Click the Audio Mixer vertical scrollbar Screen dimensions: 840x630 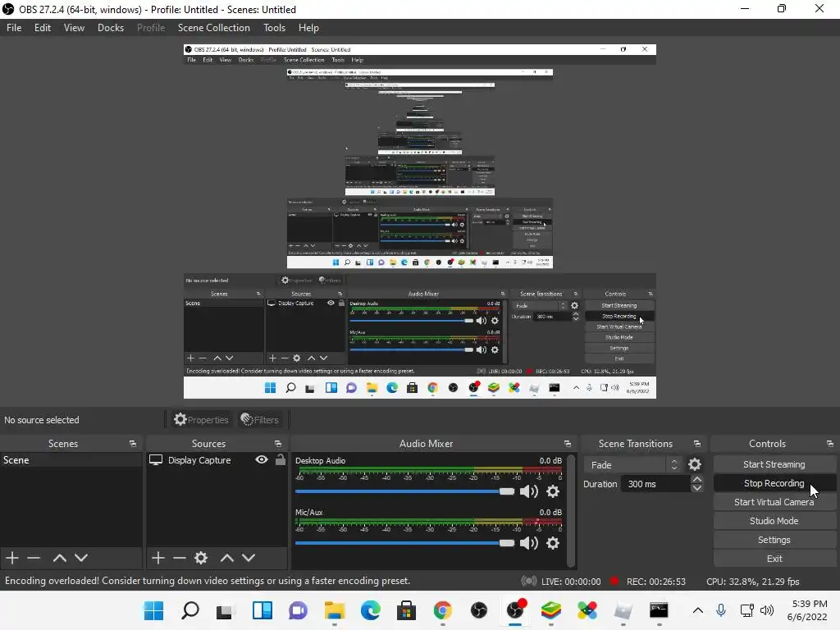tap(571, 510)
